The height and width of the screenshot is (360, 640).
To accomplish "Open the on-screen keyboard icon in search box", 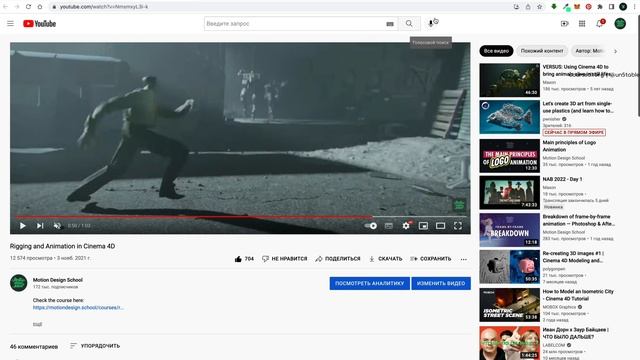I will coord(390,24).
